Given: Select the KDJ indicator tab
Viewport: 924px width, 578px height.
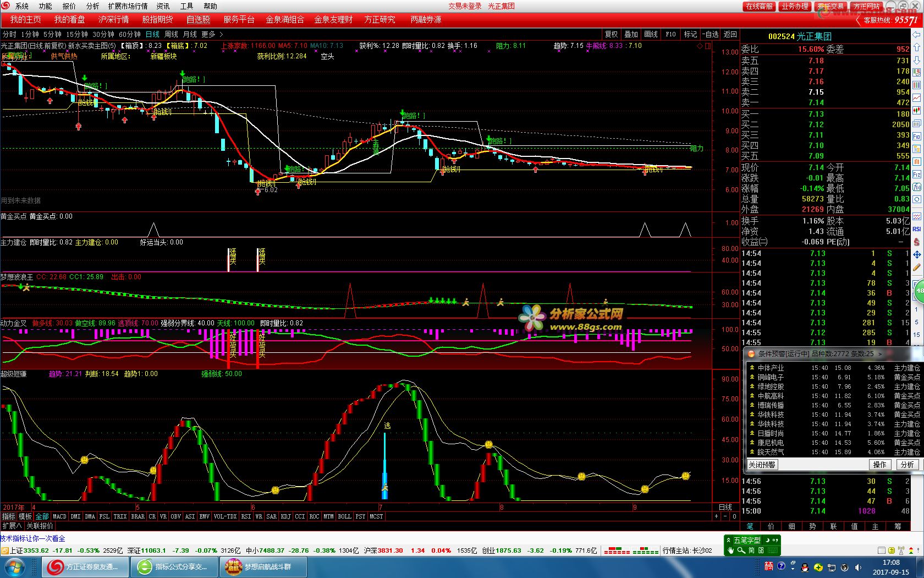Looking at the screenshot, I should (x=286, y=516).
